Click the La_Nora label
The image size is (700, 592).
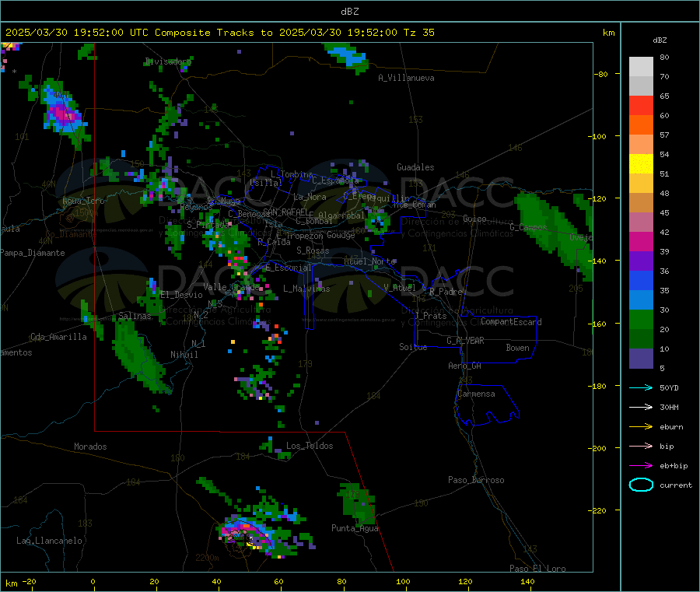tap(310, 197)
